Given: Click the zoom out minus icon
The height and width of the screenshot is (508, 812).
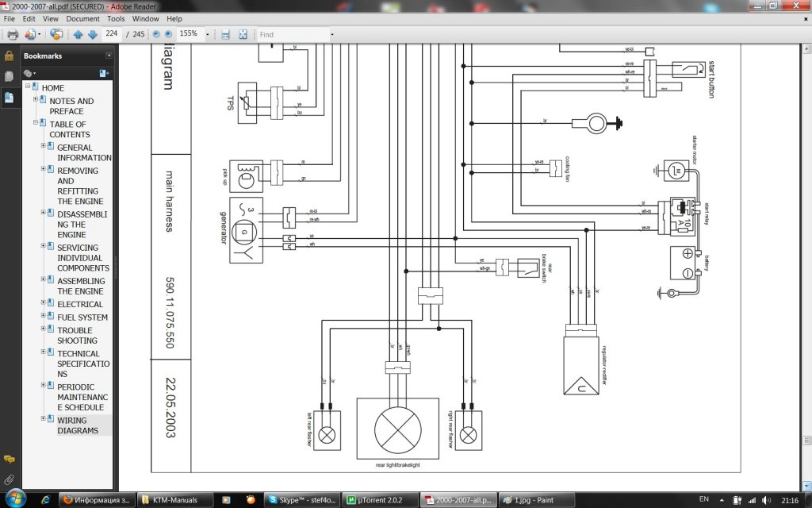Looking at the screenshot, I should [x=156, y=34].
